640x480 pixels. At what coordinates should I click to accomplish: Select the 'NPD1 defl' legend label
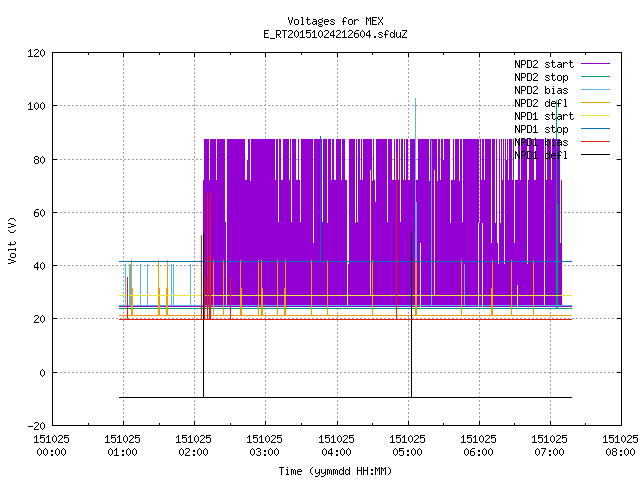541,155
